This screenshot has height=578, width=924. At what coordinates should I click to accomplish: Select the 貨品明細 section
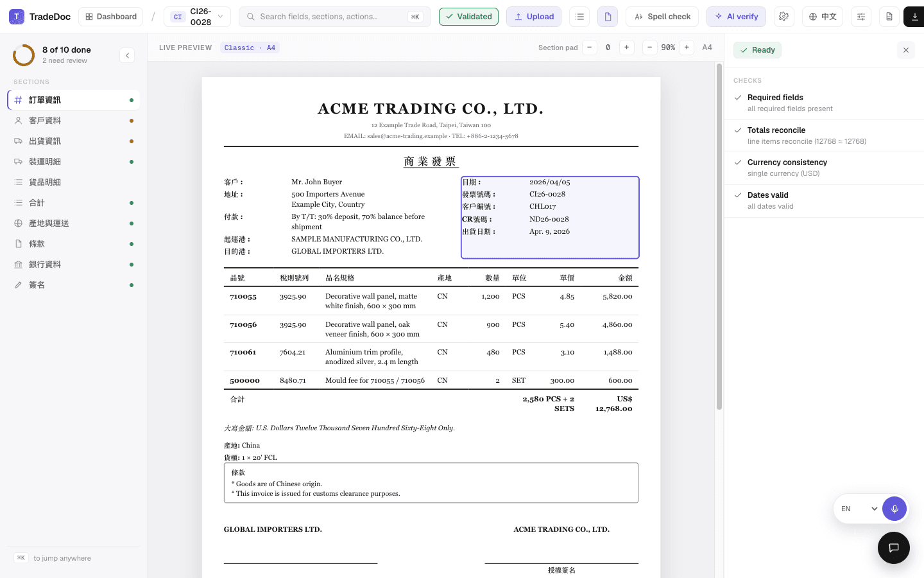click(74, 182)
